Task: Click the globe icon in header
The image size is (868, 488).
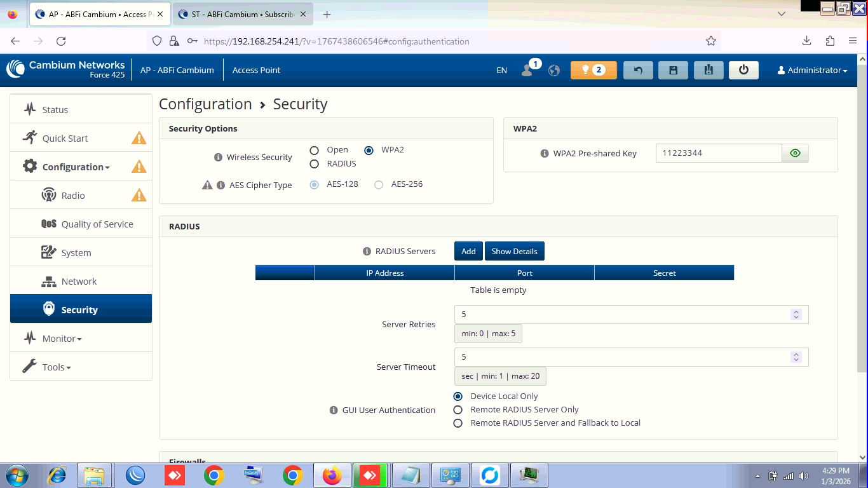Action: point(554,71)
